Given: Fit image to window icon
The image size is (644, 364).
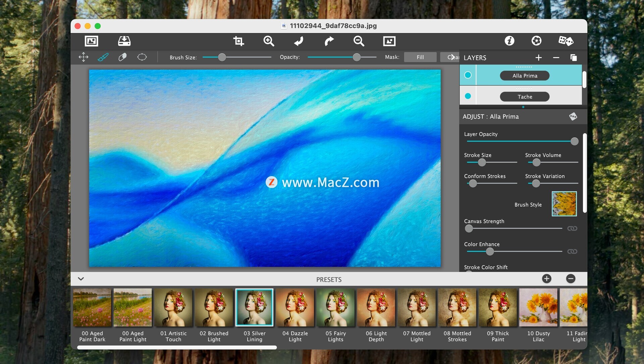Looking at the screenshot, I should point(389,41).
